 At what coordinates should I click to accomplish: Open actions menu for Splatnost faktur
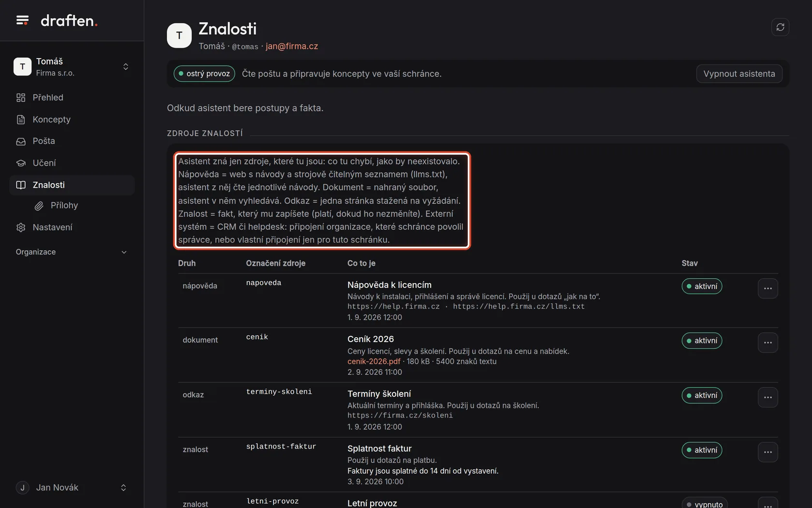pos(768,452)
